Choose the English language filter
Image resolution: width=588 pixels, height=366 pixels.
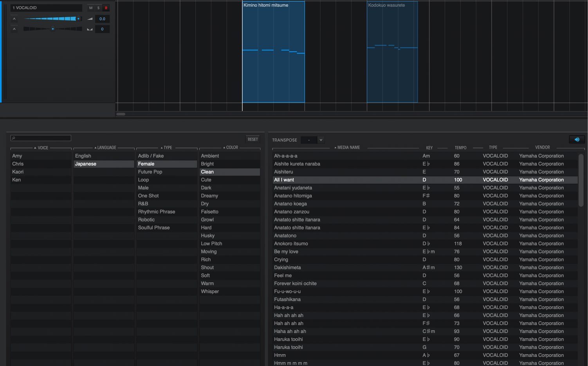[104, 156]
